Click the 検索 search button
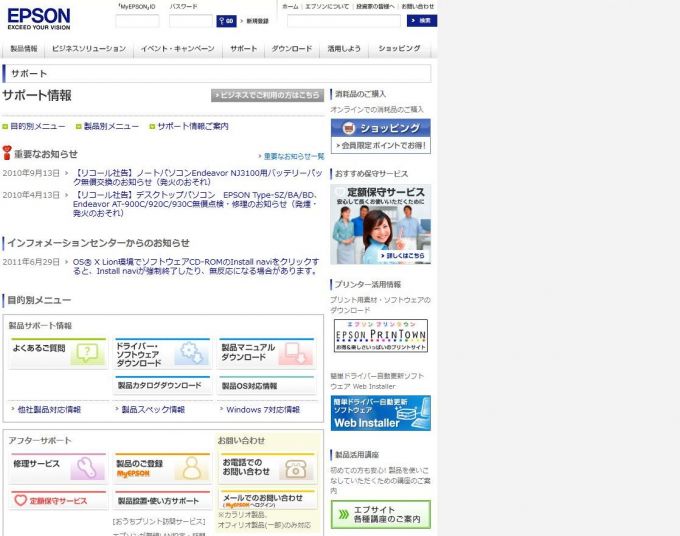Image resolution: width=680 pixels, height=536 pixels. (422, 20)
